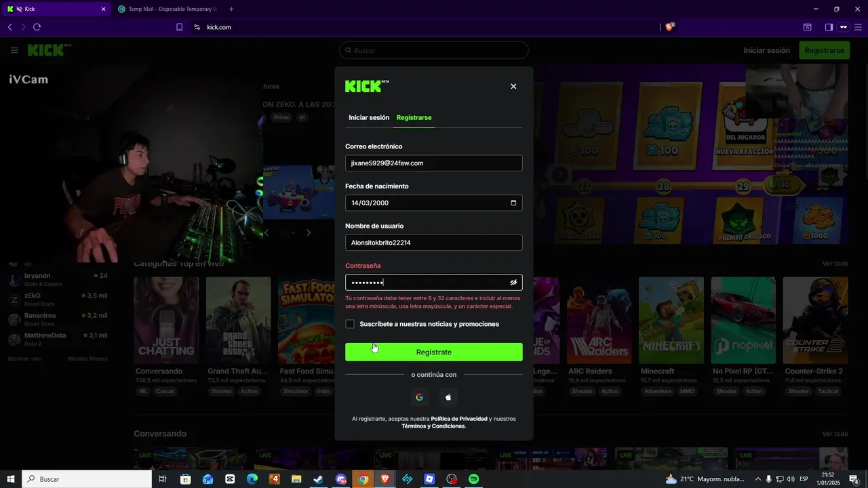Screen dimensions: 868x488
Task: Open Windows Start menu
Action: pos(11,479)
